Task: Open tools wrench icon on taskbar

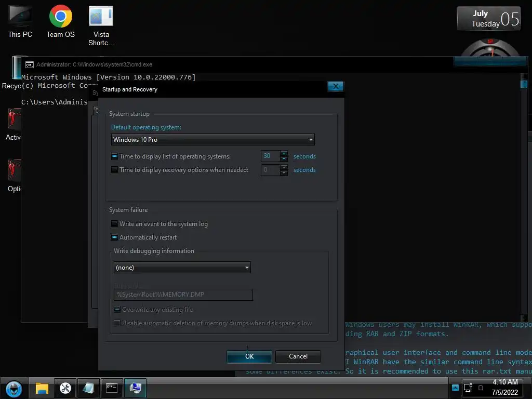Action: tap(65, 388)
